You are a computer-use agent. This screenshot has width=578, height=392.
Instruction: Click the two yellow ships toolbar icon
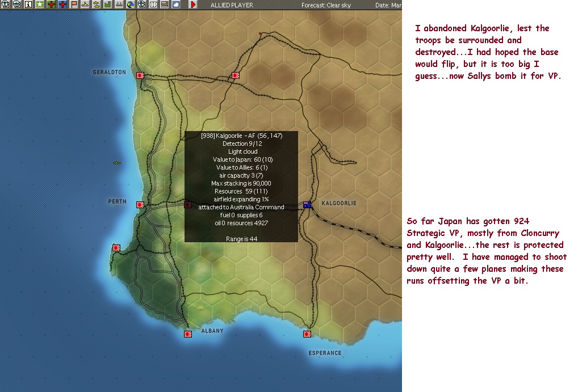point(96,5)
